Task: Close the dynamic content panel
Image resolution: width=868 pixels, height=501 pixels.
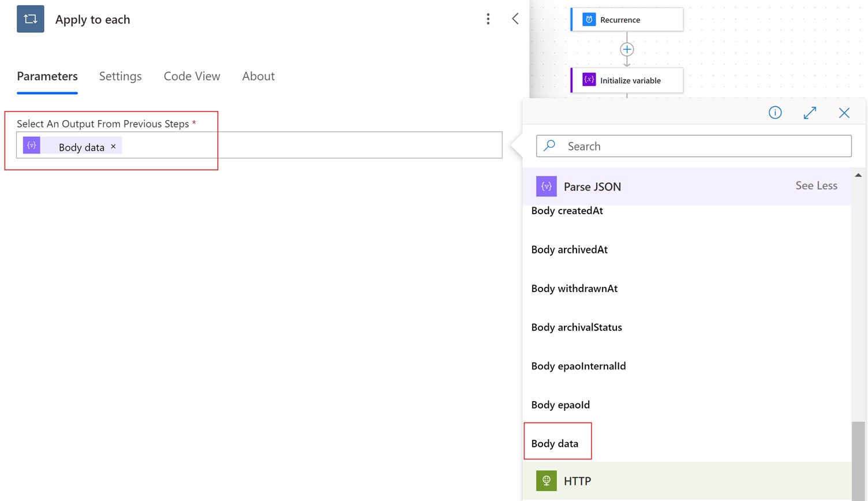Action: click(x=844, y=113)
